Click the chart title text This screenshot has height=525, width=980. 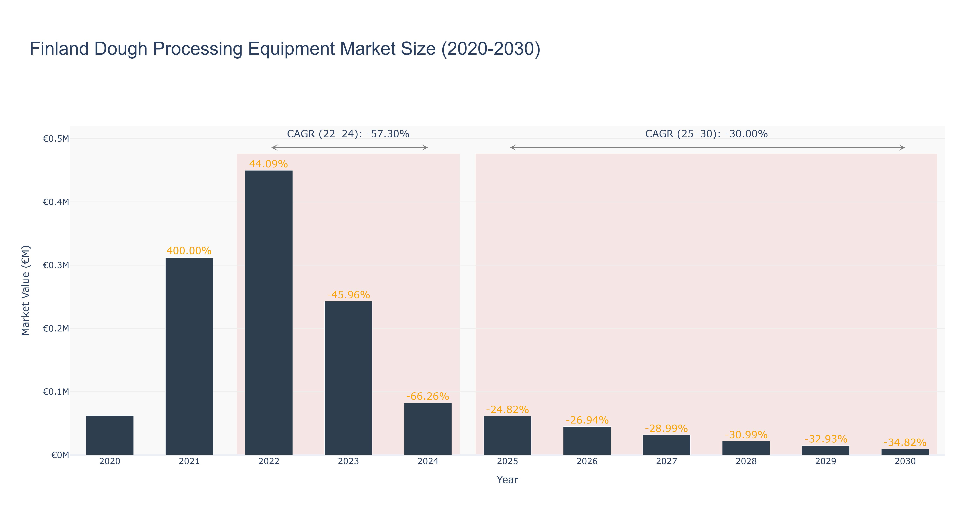(x=285, y=49)
